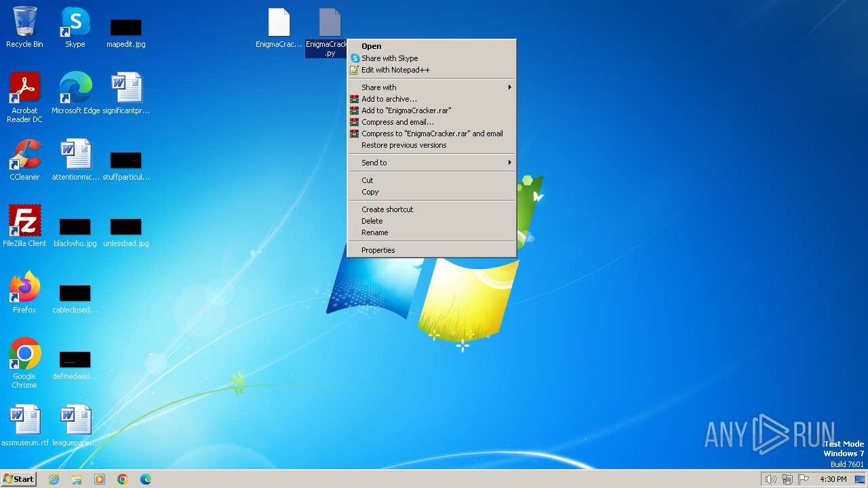The height and width of the screenshot is (488, 868).
Task: Choose Add to "EnigmaCracker.rar"
Action: [432, 110]
